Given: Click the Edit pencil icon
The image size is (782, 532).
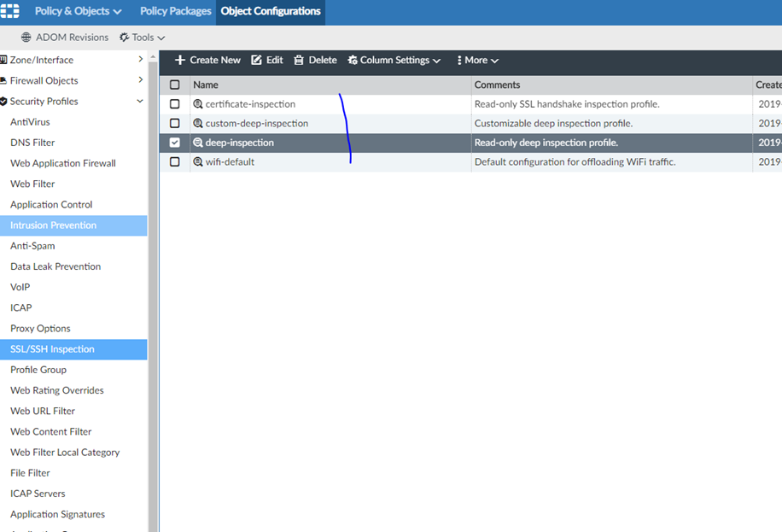Looking at the screenshot, I should coord(256,61).
